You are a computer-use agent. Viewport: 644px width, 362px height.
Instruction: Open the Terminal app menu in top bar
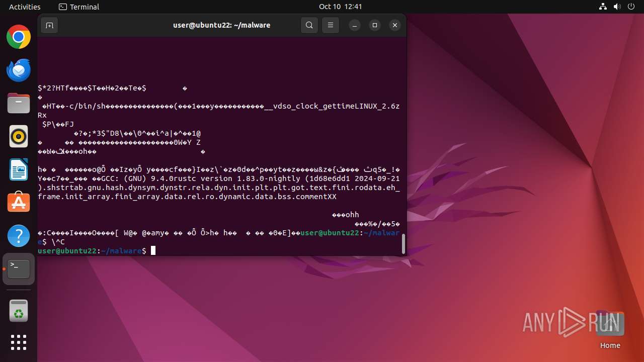click(x=79, y=7)
